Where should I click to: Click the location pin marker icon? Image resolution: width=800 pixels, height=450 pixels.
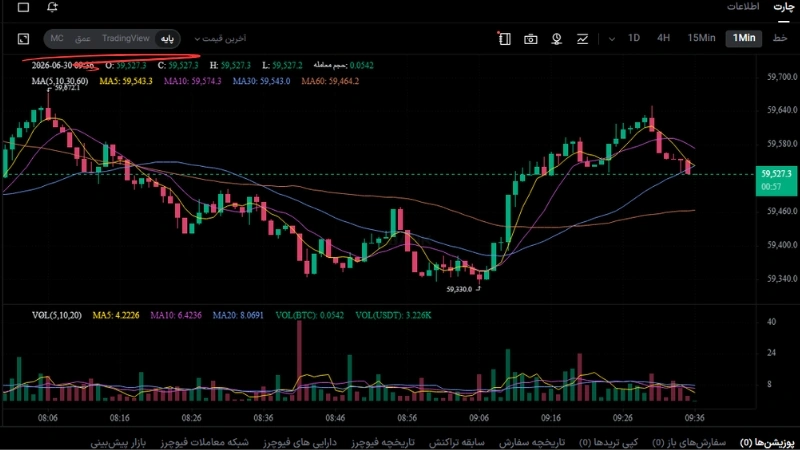pos(557,39)
